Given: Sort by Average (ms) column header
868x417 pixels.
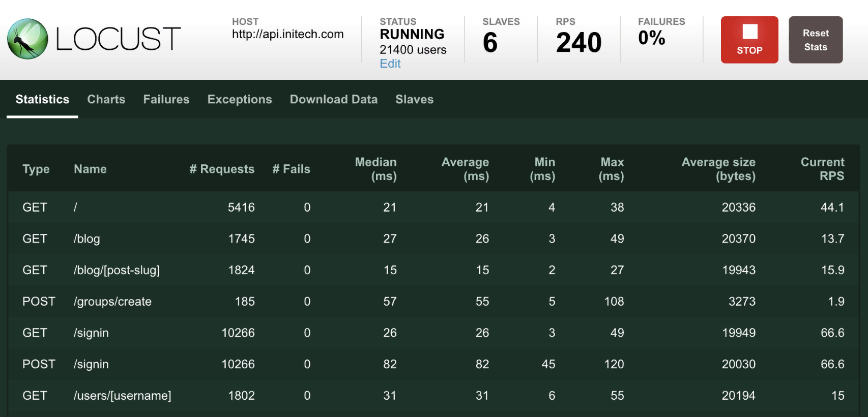Looking at the screenshot, I should pos(465,169).
